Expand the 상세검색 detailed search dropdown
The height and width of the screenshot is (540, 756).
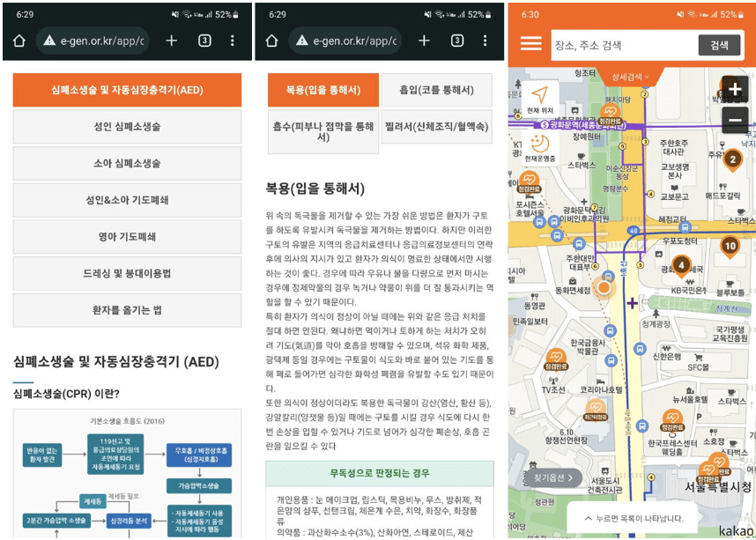click(628, 77)
